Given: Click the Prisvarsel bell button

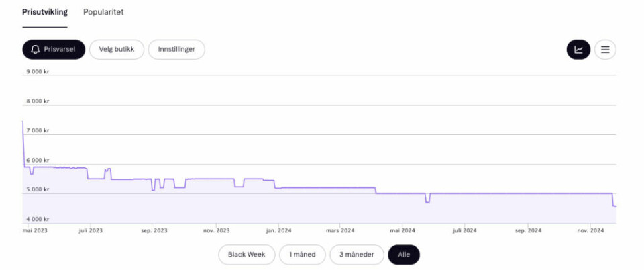Looking at the screenshot, I should 54,50.
